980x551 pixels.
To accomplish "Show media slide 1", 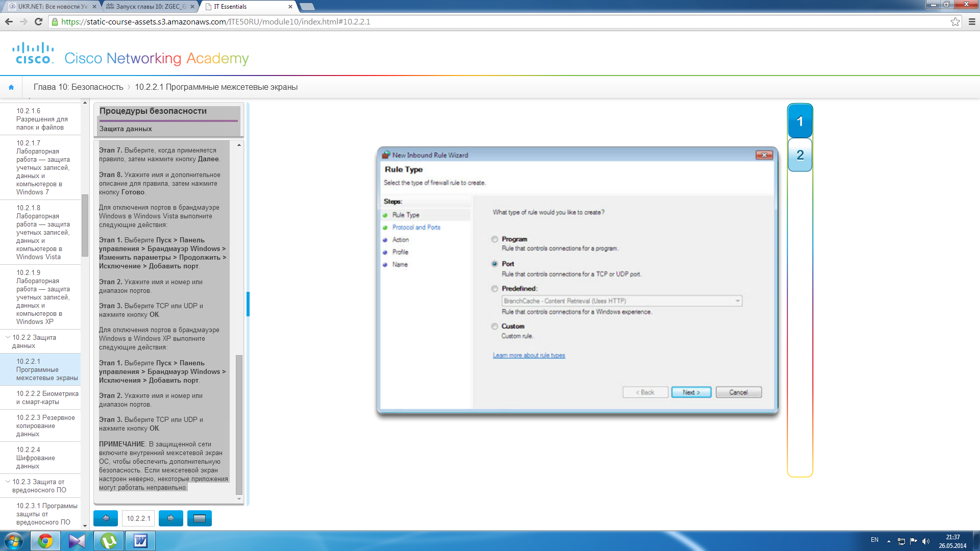I will click(x=800, y=121).
